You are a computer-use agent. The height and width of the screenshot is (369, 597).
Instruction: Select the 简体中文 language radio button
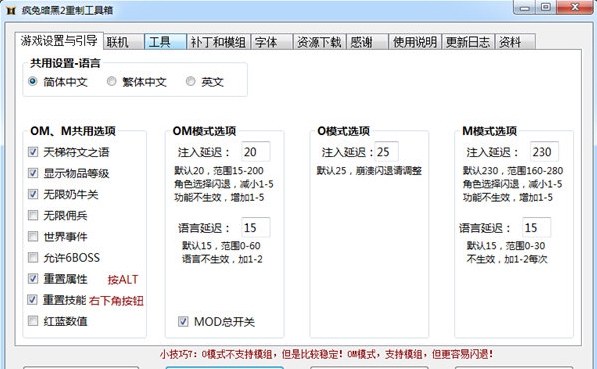click(33, 81)
